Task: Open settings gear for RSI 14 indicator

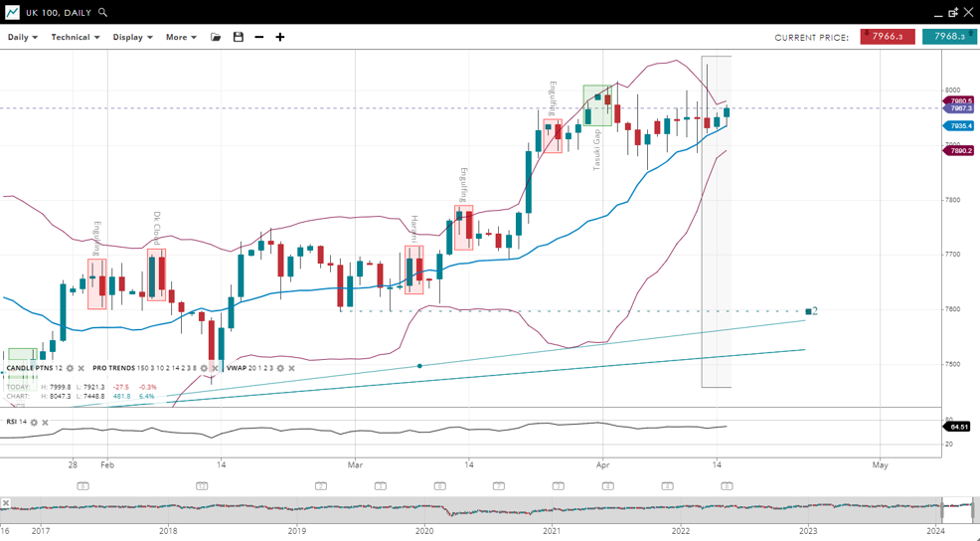Action: (x=34, y=423)
